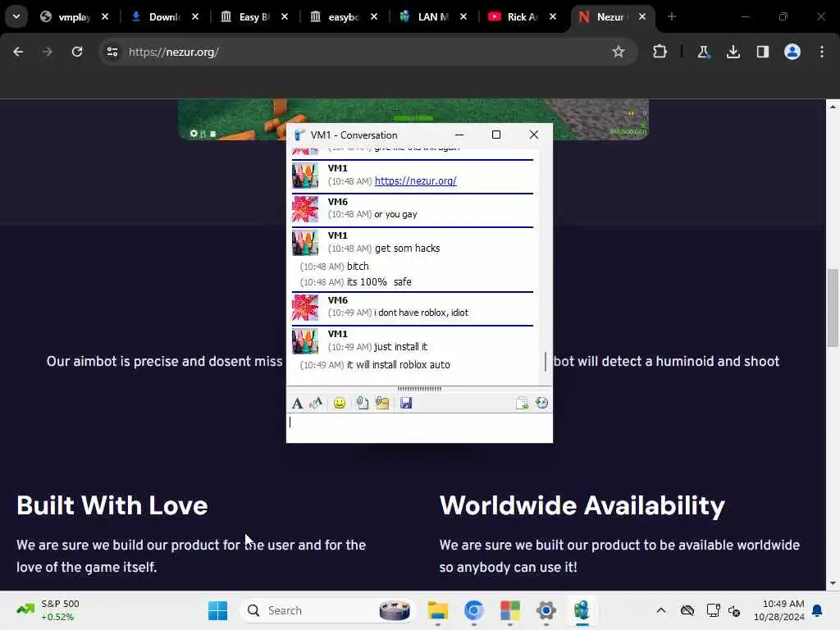Open the Chrome three-dot menu
This screenshot has height=630, width=840.
tap(822, 52)
